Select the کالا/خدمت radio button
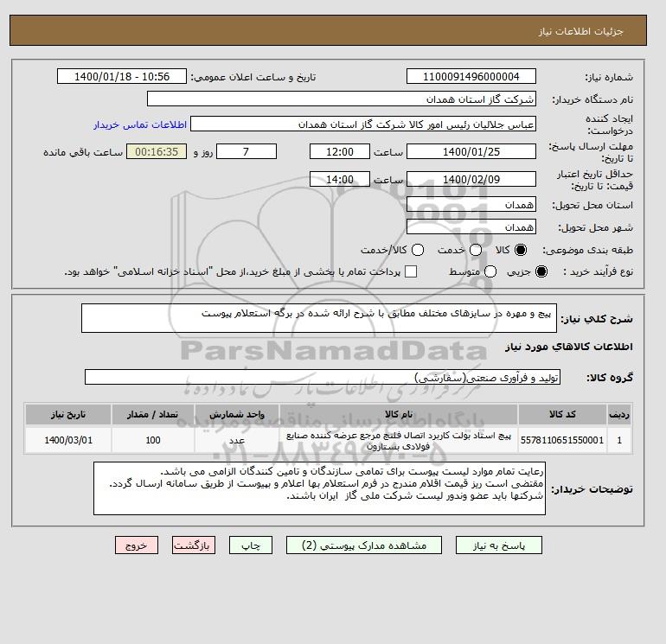Screen dimensions: 666x644 [x=418, y=250]
